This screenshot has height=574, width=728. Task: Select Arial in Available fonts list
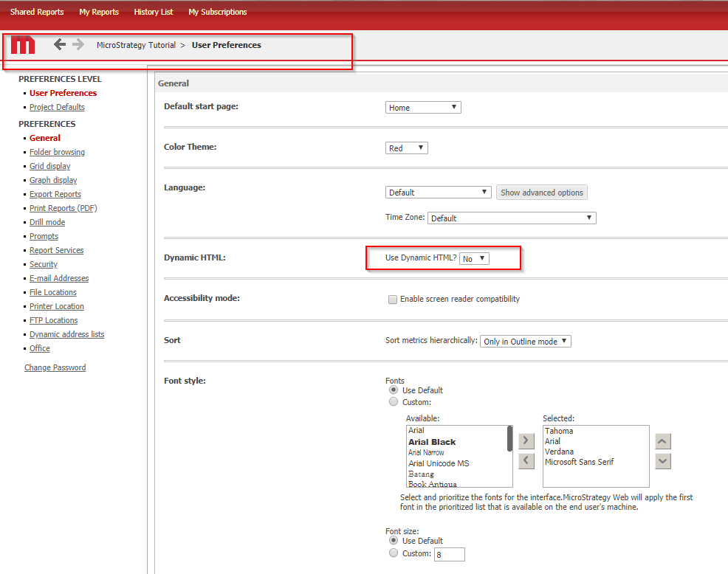point(416,430)
